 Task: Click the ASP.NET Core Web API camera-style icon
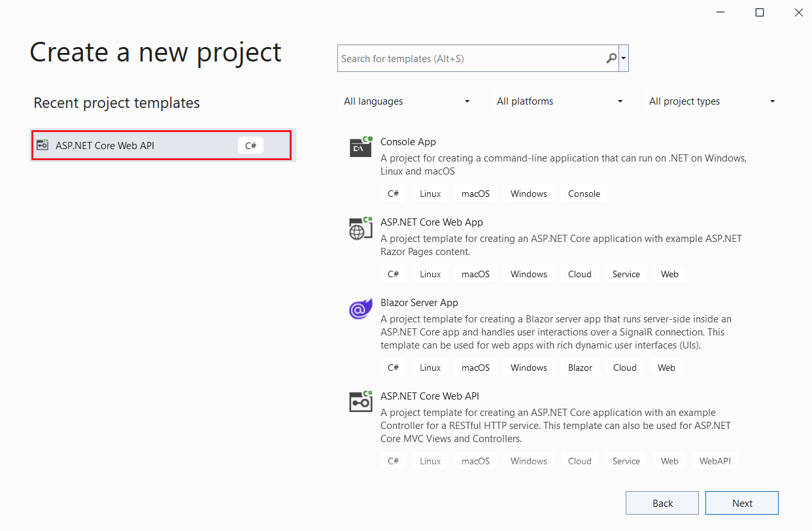tap(360, 402)
